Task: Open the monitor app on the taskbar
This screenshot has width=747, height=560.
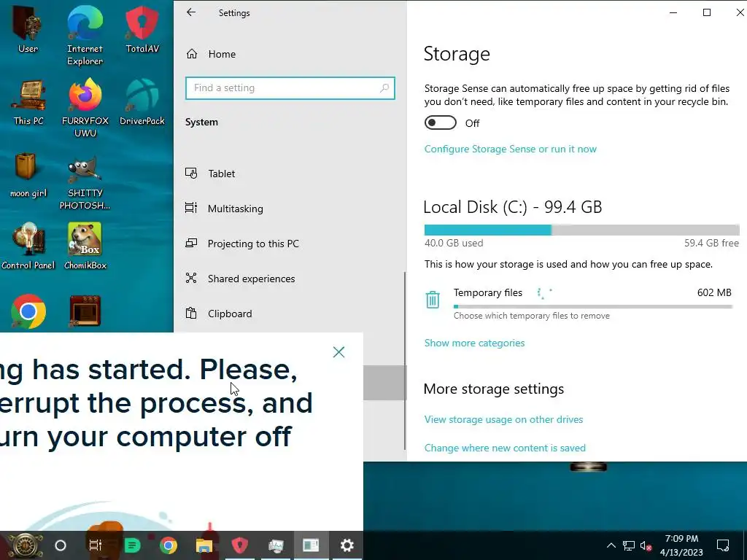Action: [x=275, y=545]
